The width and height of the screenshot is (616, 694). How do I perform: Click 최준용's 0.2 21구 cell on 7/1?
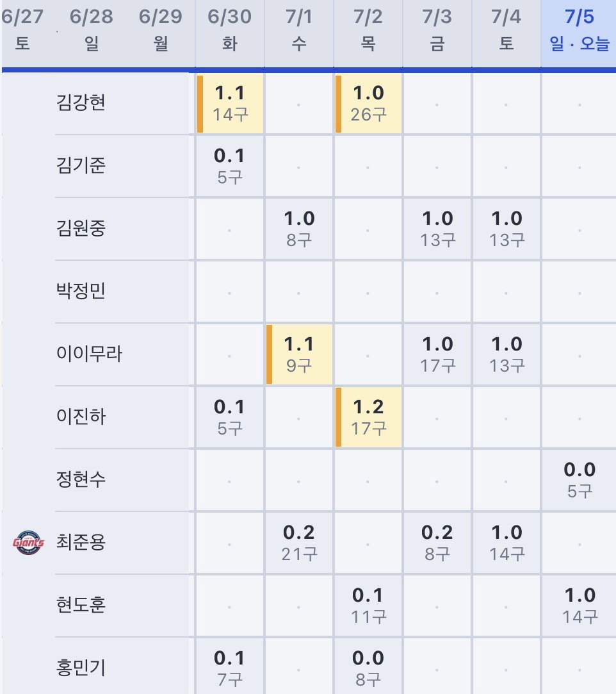click(299, 543)
